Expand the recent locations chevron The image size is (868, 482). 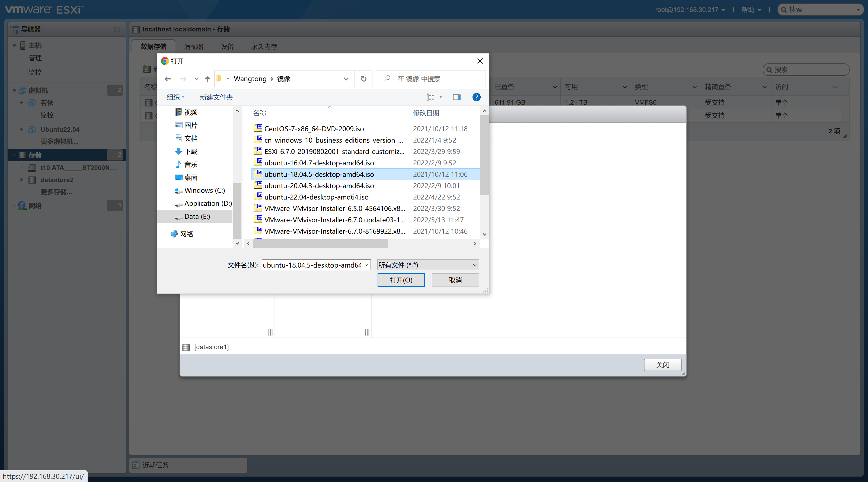pos(196,79)
